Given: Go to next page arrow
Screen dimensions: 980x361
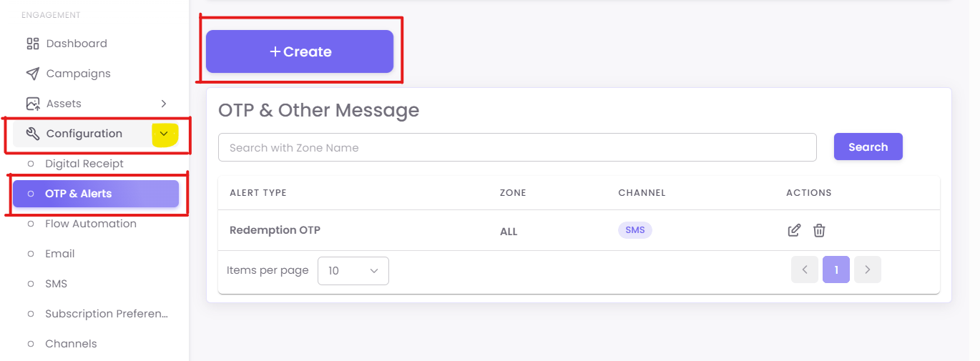Looking at the screenshot, I should pos(868,270).
